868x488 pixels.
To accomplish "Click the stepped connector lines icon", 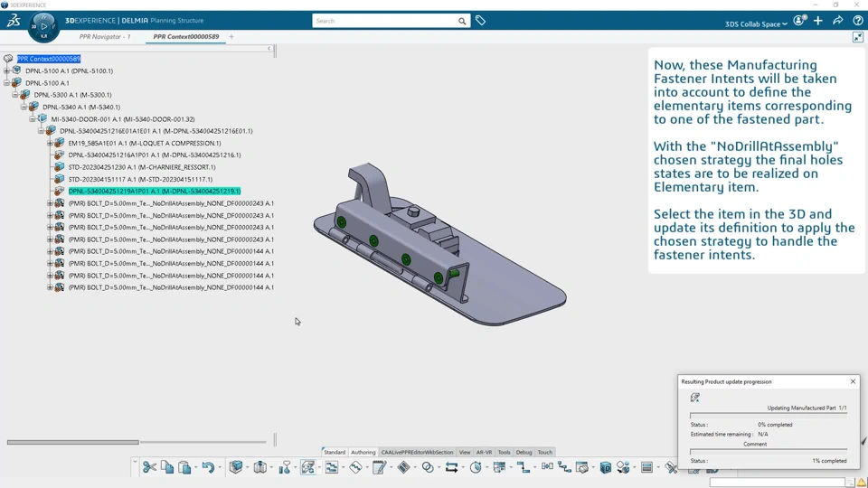I will [x=524, y=467].
